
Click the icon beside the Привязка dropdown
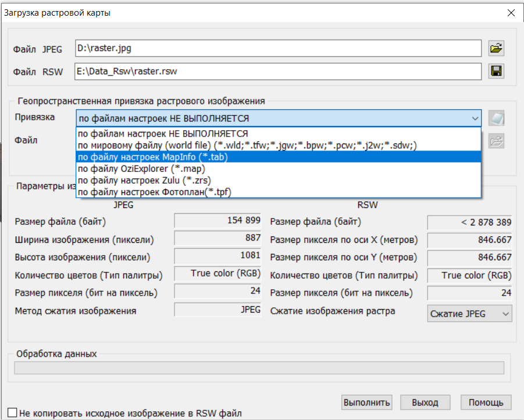[x=496, y=119]
